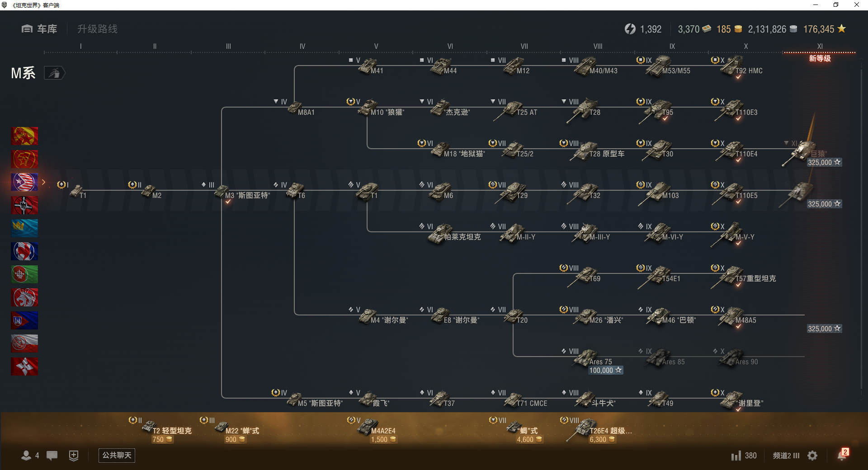This screenshot has width=868, height=470.
Task: Select the white-red Poland flag
Action: pos(24,343)
